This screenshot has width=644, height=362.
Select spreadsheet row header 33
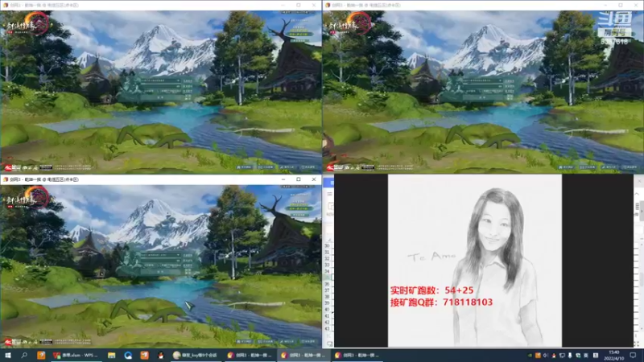pos(328,265)
